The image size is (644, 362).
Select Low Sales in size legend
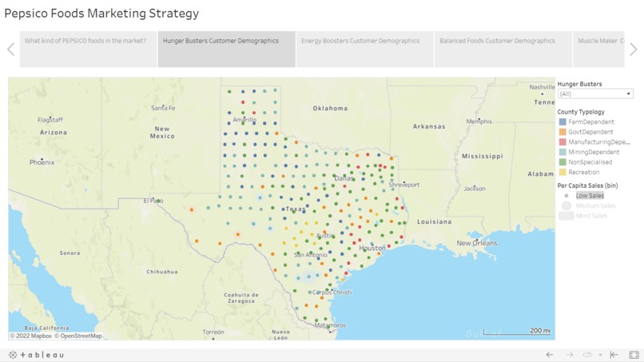pyautogui.click(x=590, y=196)
